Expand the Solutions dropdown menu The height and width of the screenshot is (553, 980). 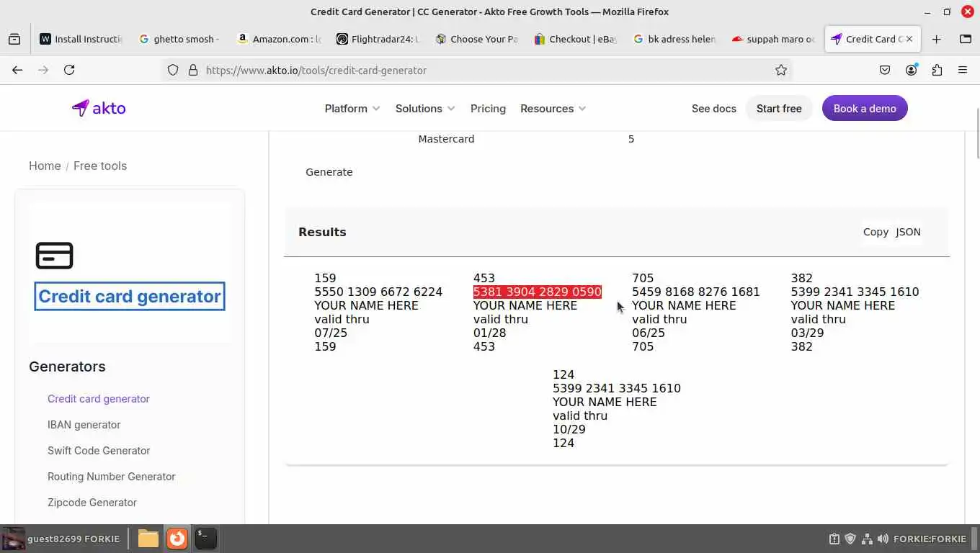[x=425, y=109]
